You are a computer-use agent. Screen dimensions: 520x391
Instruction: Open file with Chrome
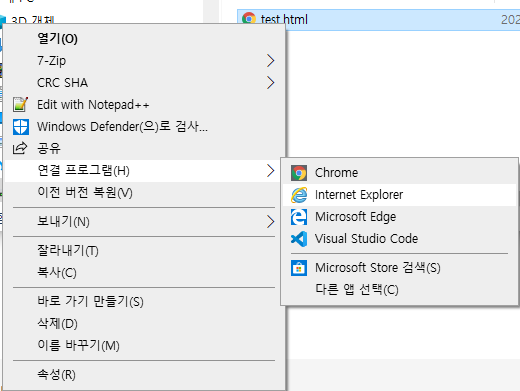tap(399, 173)
